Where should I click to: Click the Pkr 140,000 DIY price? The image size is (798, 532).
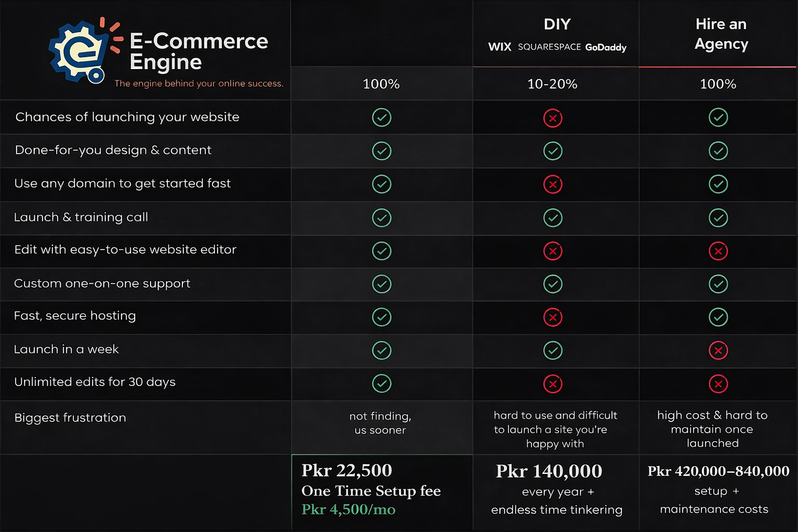(549, 471)
